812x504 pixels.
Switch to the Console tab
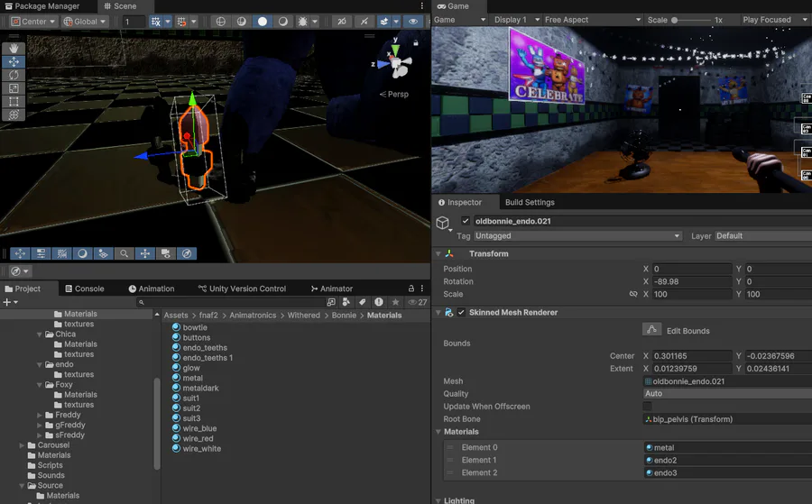[85, 289]
